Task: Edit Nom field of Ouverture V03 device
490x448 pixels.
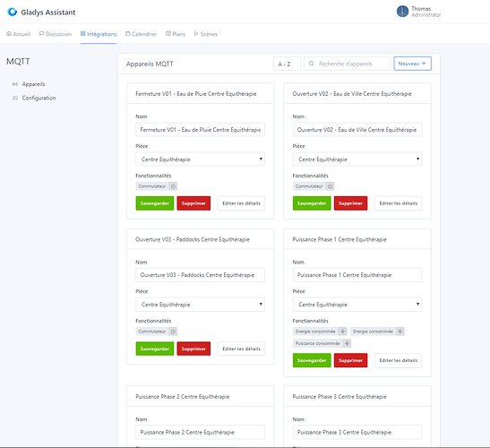Action: [201, 275]
